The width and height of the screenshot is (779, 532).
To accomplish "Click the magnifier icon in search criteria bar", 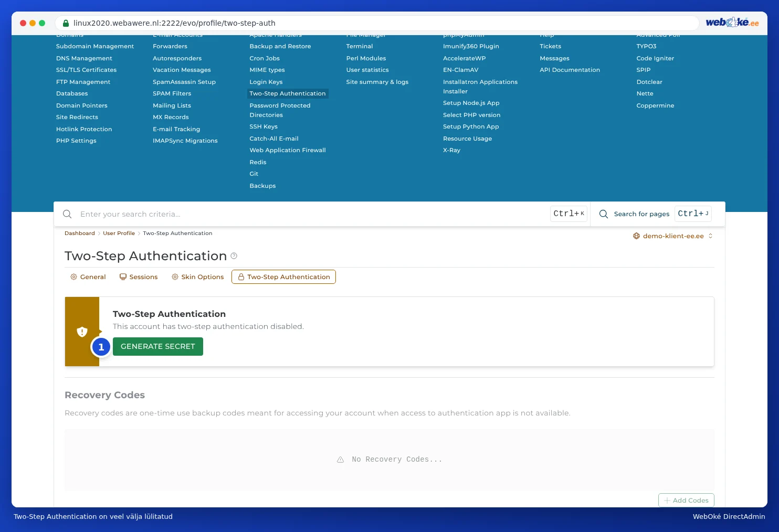I will 67,214.
